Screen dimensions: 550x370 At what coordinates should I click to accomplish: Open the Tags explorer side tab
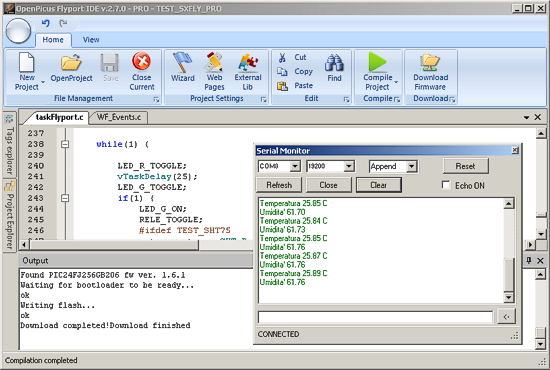(x=10, y=145)
